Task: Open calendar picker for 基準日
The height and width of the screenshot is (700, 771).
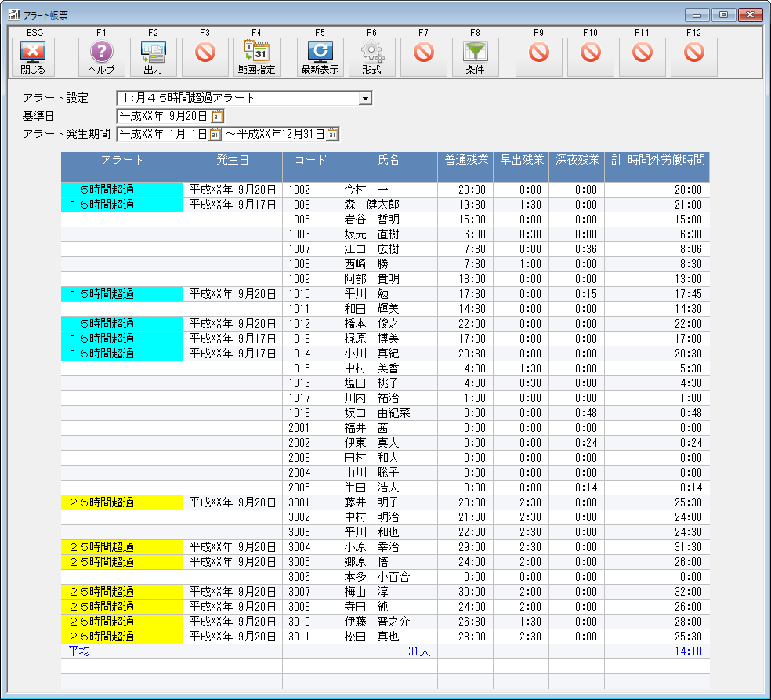Action: pos(217,116)
